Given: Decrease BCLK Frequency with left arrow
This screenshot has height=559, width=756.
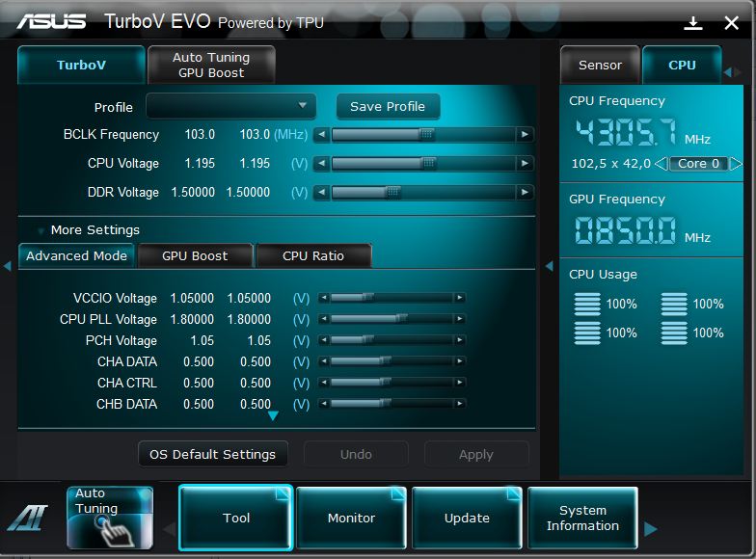Looking at the screenshot, I should point(322,135).
